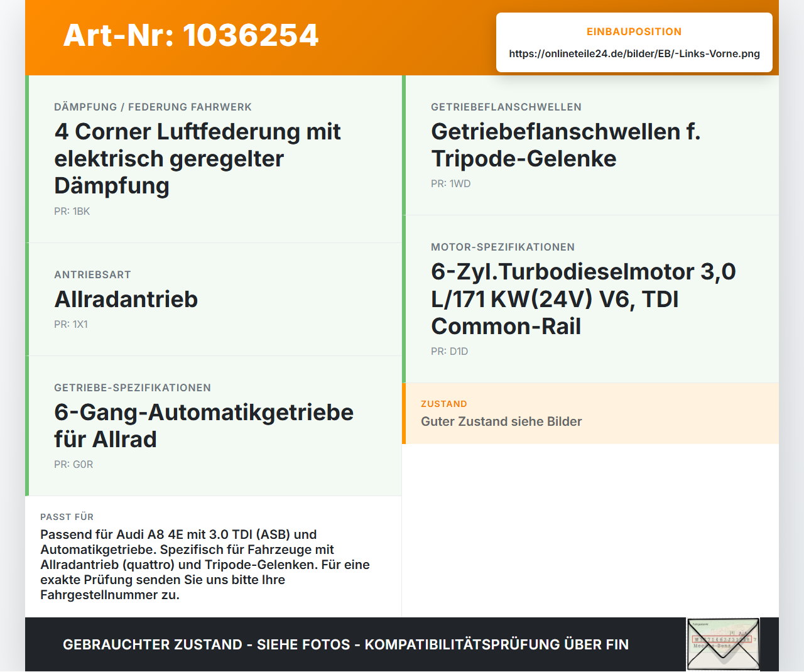
Task: Click the PR: 1WD code
Action: click(x=450, y=183)
